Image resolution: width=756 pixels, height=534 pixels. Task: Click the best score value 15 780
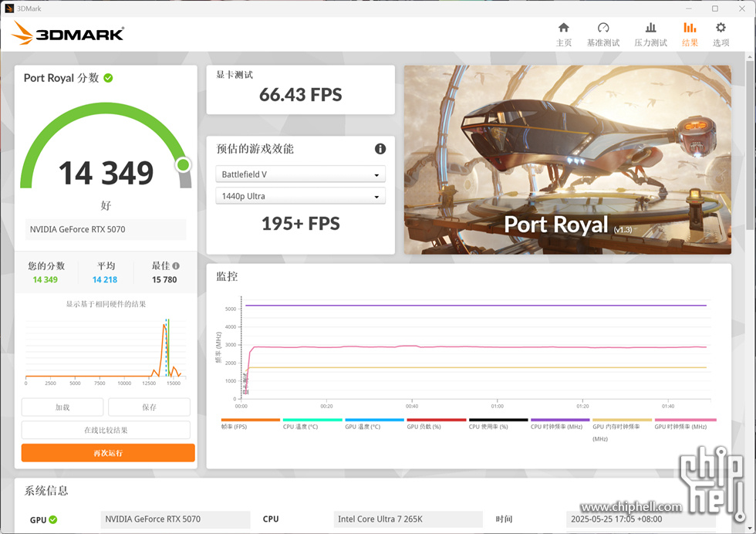tap(164, 280)
